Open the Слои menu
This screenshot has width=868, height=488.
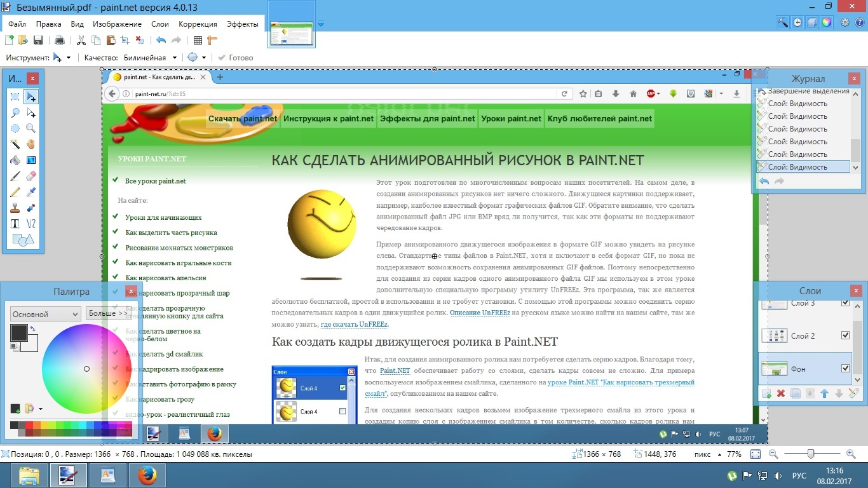tap(160, 24)
